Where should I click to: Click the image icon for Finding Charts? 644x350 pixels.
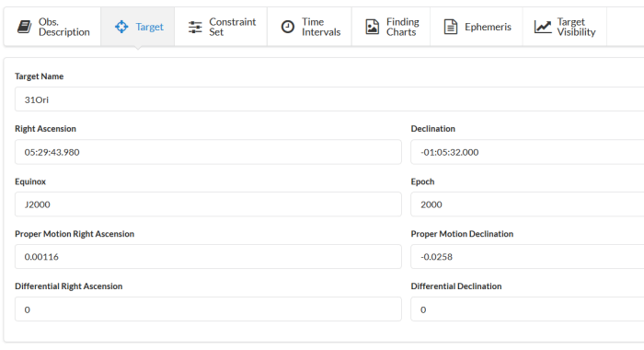point(372,27)
